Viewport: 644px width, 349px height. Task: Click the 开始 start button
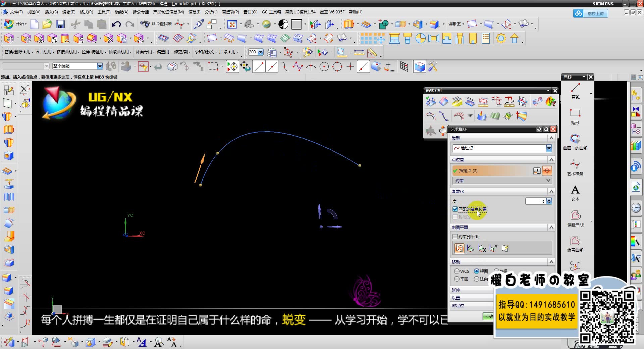click(15, 24)
